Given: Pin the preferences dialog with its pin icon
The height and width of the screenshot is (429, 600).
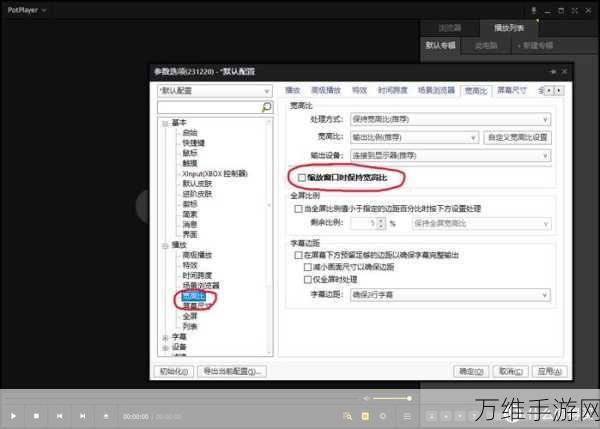Looking at the screenshot, I should 553,72.
